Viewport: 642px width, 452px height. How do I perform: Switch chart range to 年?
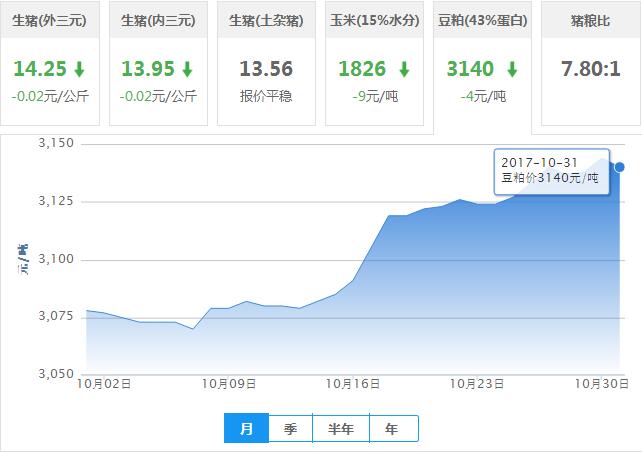(x=393, y=428)
